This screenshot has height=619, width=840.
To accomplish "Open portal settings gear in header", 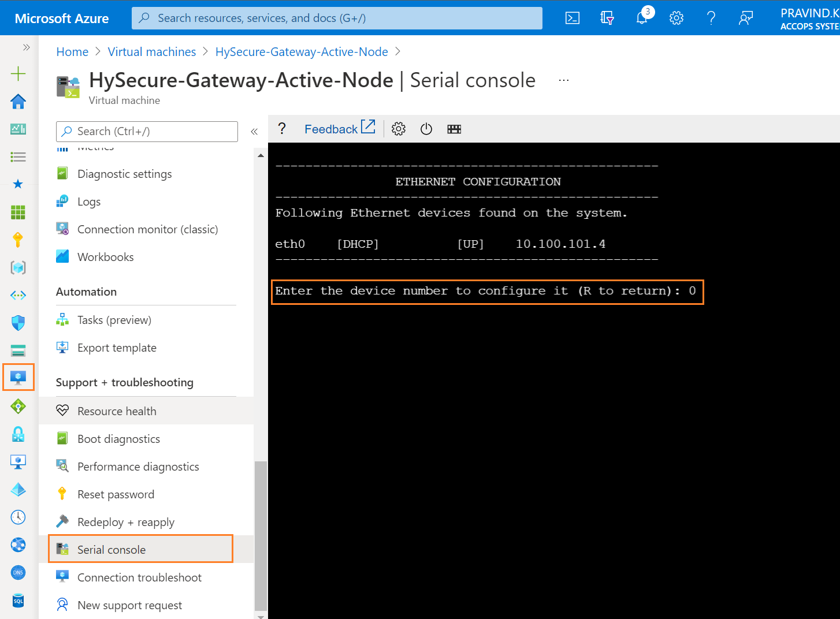I will click(x=677, y=18).
